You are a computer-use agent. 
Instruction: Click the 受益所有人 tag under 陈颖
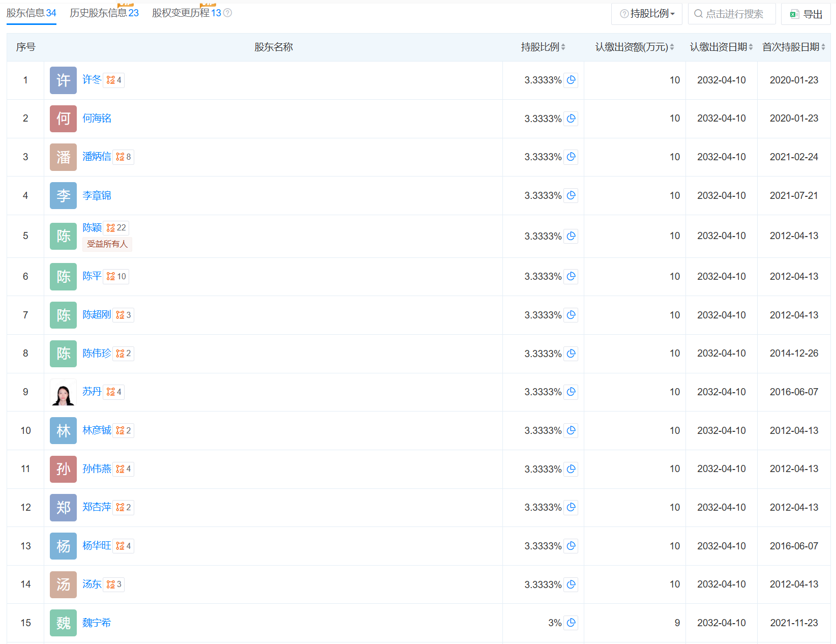tap(107, 244)
